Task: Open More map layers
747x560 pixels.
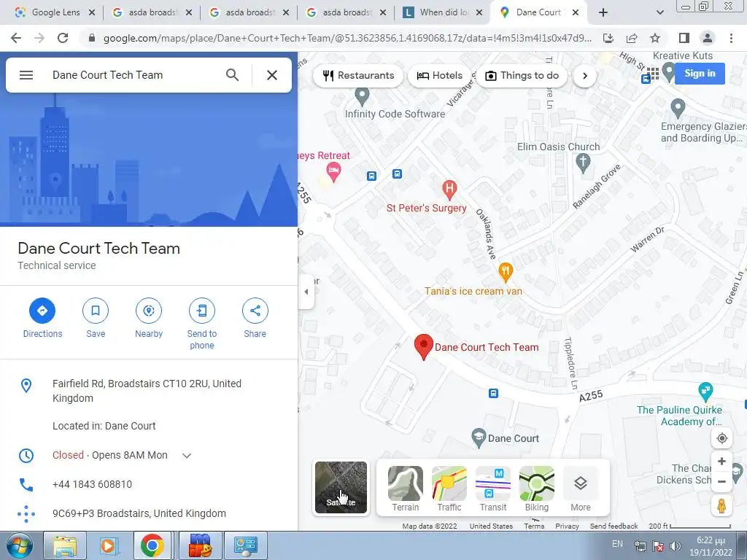Action: point(580,489)
